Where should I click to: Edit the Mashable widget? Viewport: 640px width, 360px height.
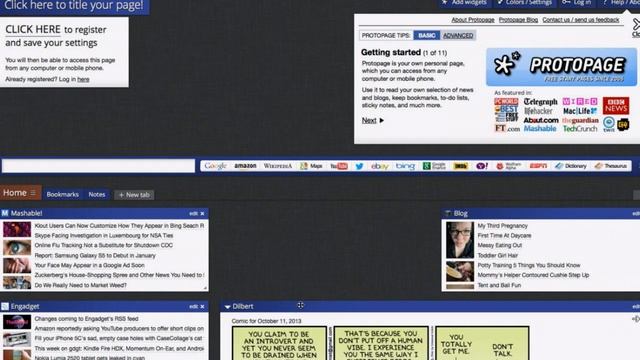(193, 213)
